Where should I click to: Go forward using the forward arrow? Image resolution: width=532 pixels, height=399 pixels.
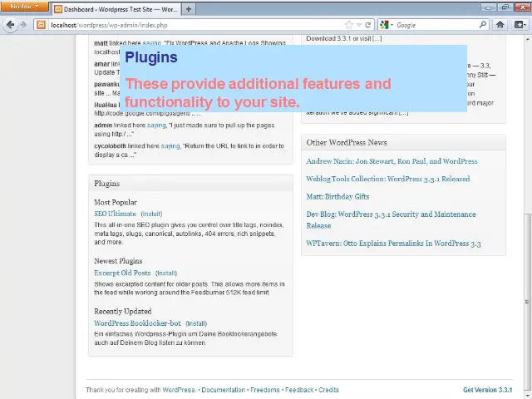pyautogui.click(x=23, y=25)
